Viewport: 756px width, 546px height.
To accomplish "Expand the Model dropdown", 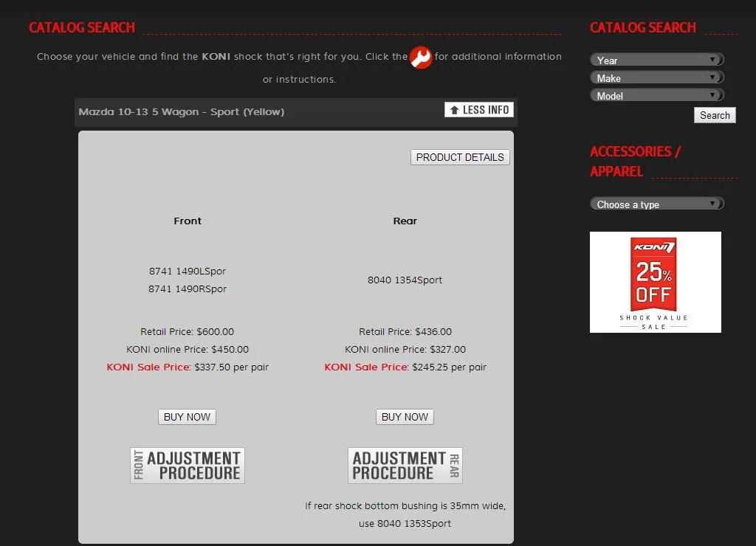I will (656, 95).
